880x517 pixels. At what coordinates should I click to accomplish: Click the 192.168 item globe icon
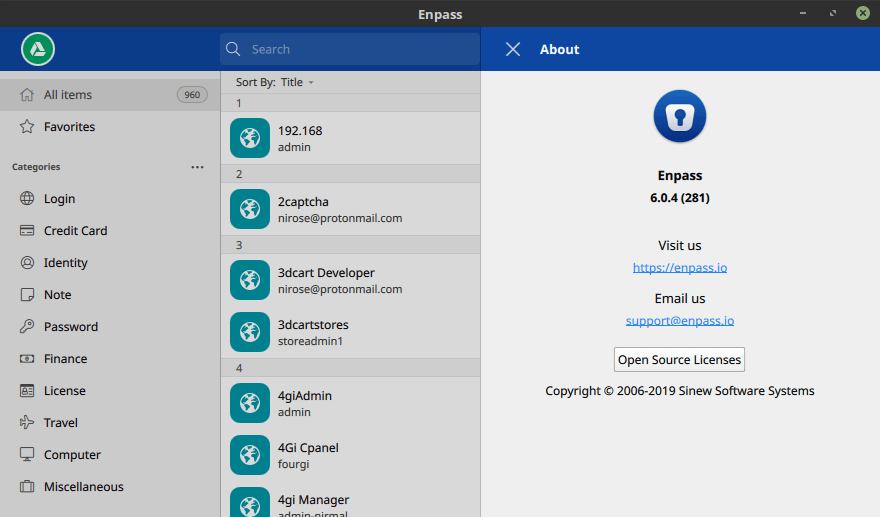[x=250, y=138]
